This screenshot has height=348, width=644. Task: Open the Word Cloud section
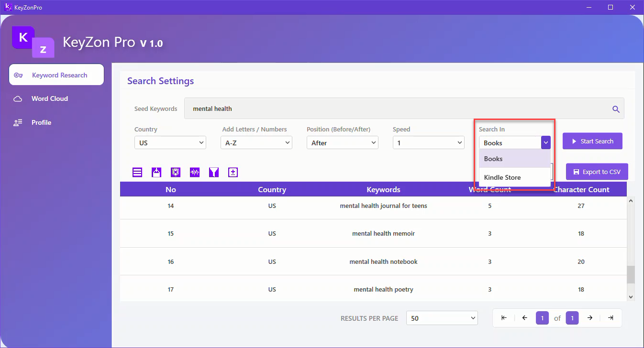tap(50, 98)
